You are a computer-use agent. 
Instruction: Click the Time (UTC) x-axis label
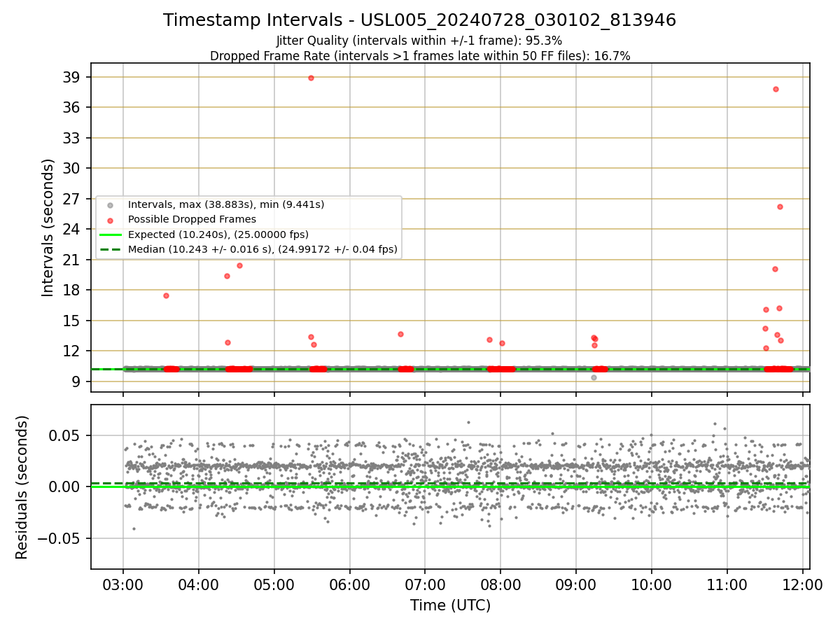(x=450, y=605)
